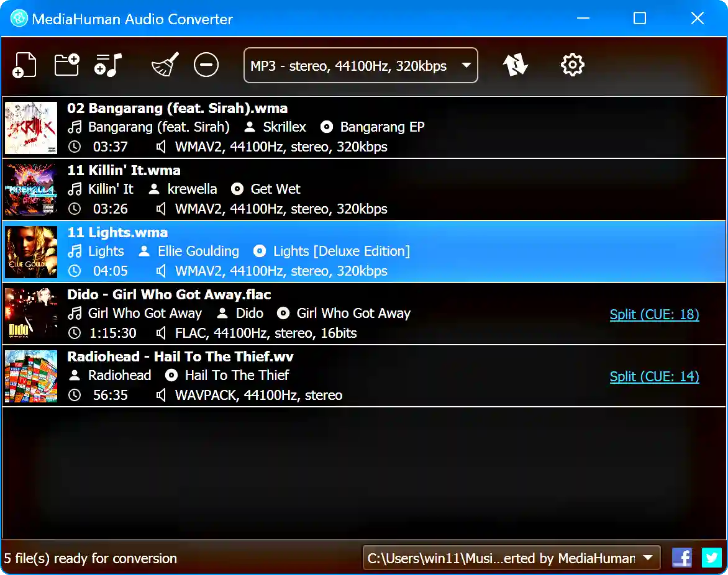Click the FLAC, 44100Hz, stereo, 16bits info

(x=266, y=333)
